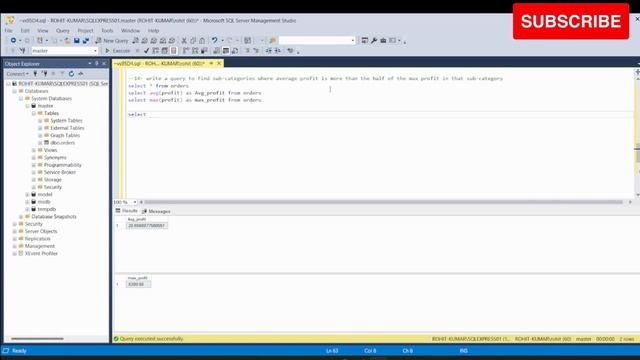Screen dimensions: 640x360
Task: Toggle Include Actual Execution Plan
Action: (186, 51)
